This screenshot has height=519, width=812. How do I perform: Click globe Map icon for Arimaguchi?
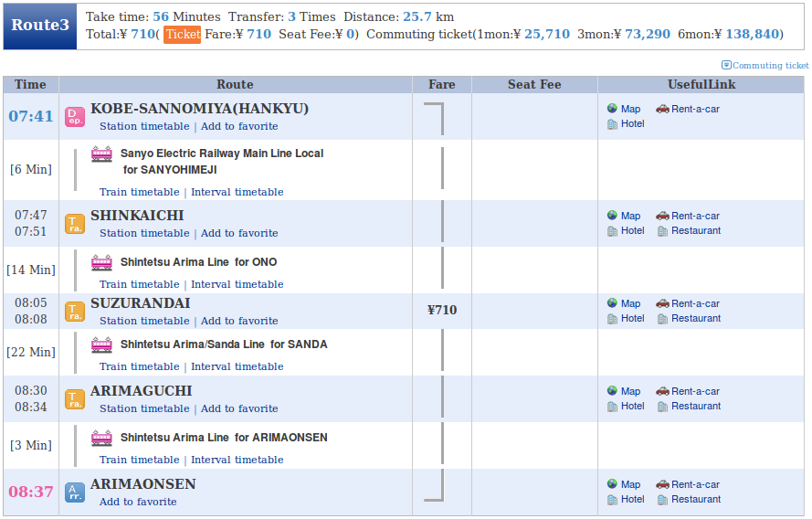point(612,390)
